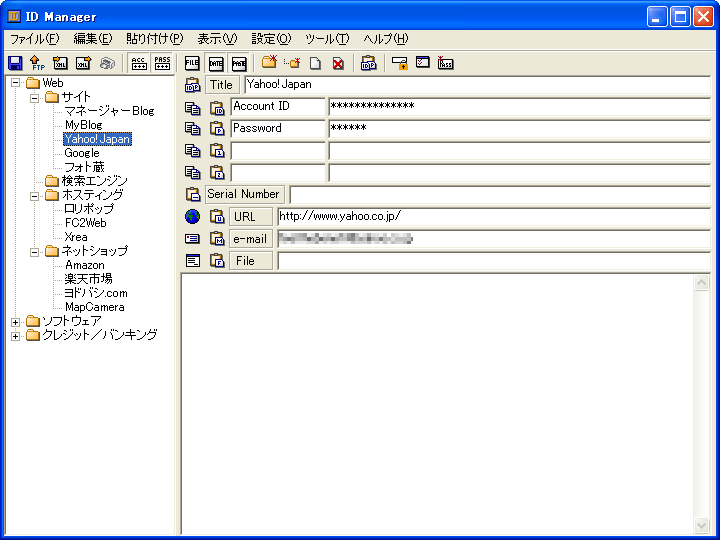Open file with document icon
This screenshot has height=540, width=720.
pos(192,261)
